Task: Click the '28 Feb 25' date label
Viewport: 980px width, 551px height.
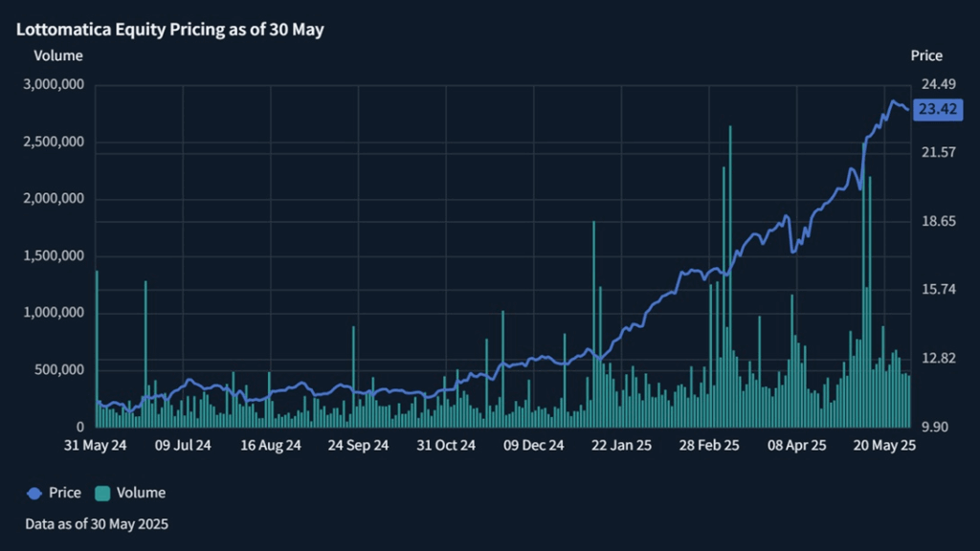Action: [x=709, y=446]
